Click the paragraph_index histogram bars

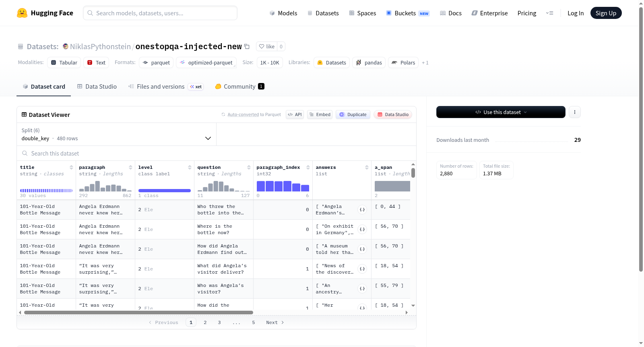283,186
